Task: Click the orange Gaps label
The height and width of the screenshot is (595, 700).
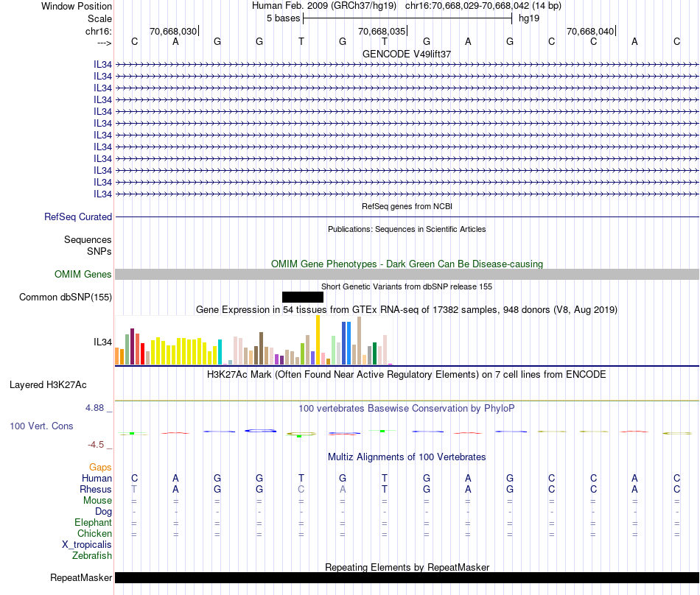Action: (x=100, y=467)
